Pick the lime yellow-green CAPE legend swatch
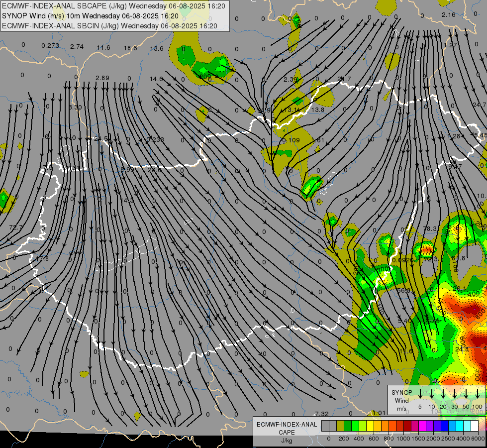The image size is (487, 448). [363, 426]
